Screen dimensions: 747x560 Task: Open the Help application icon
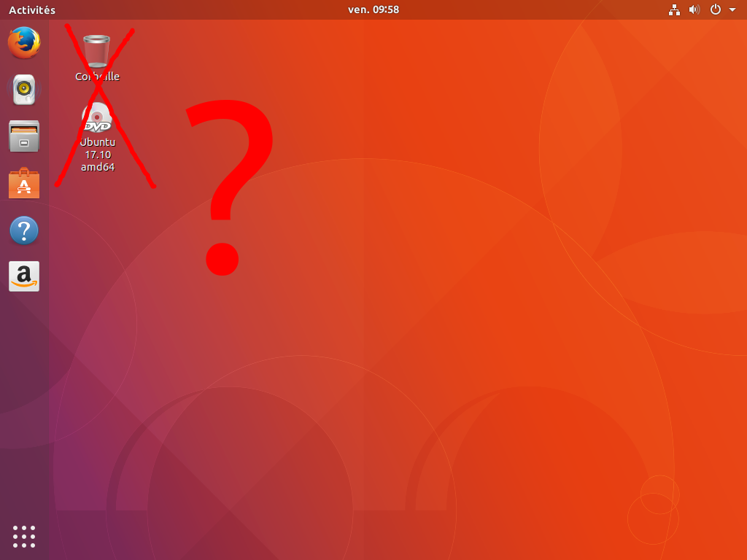coord(23,230)
